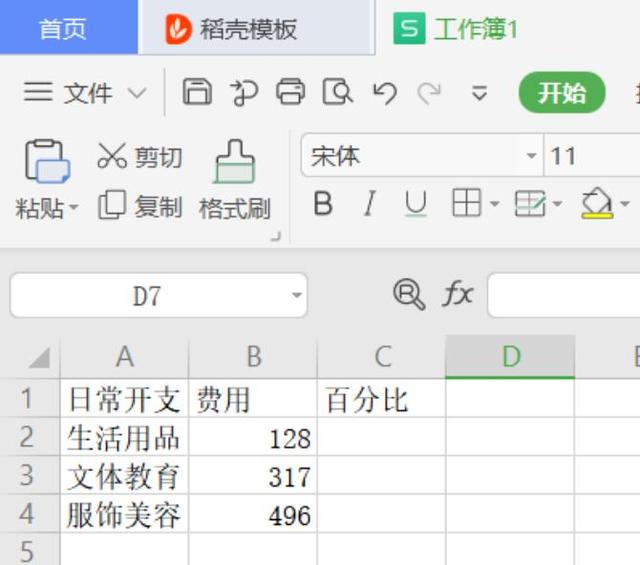Select column B header
Viewport: 640px width, 565px height.
pos(253,357)
